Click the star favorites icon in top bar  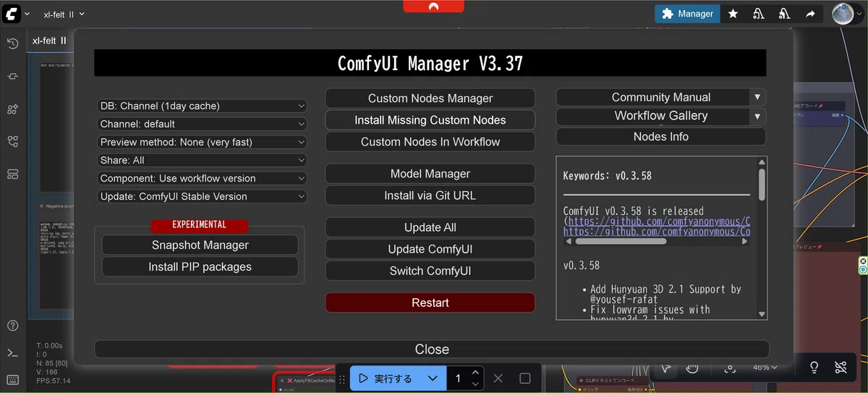point(733,14)
